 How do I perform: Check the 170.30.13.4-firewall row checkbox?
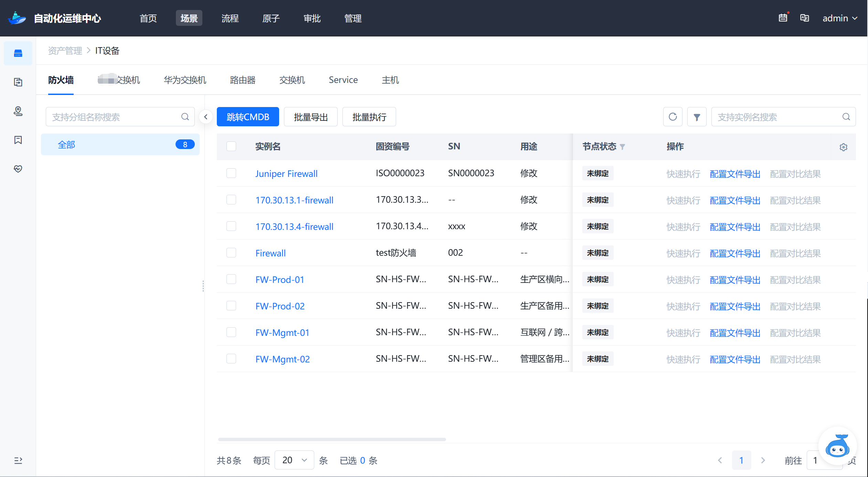coord(231,226)
